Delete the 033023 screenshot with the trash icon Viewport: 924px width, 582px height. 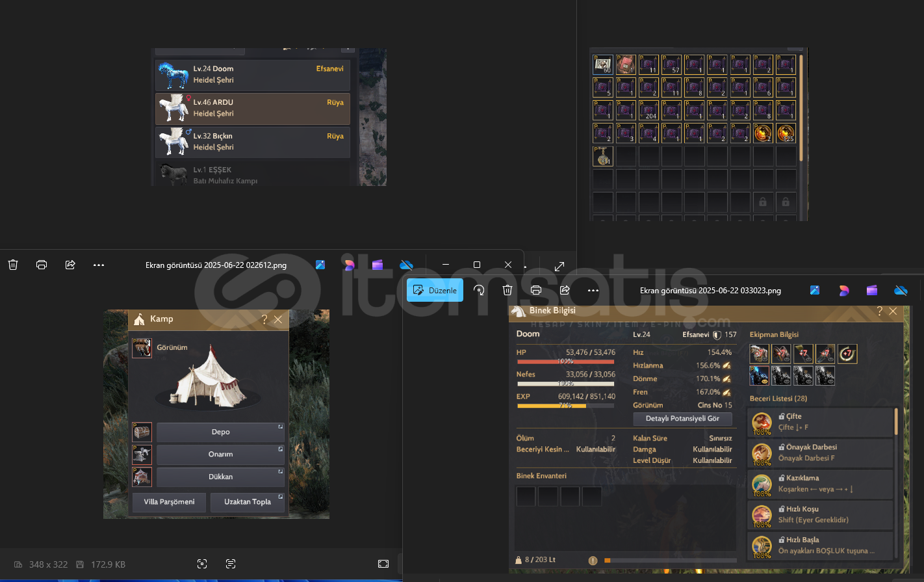[x=507, y=290]
